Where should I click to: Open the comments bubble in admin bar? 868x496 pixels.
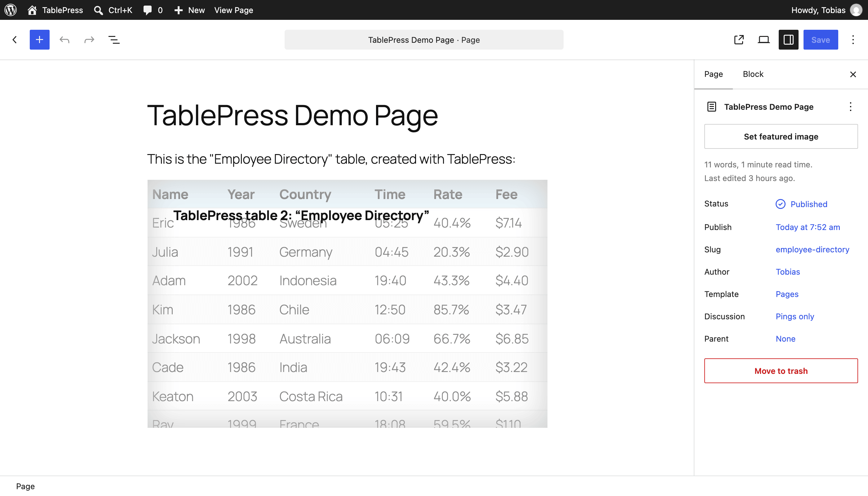click(153, 10)
